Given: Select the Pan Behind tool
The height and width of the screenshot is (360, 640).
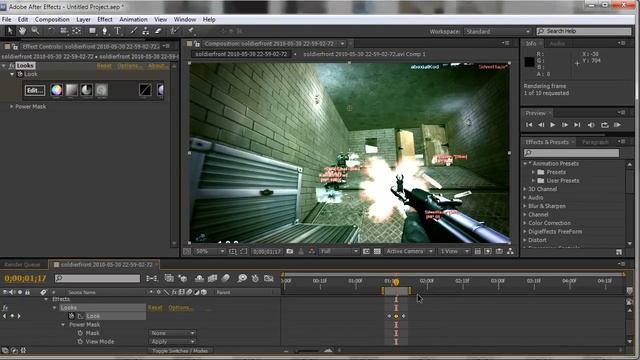Looking at the screenshot, I should pyautogui.click(x=77, y=31).
